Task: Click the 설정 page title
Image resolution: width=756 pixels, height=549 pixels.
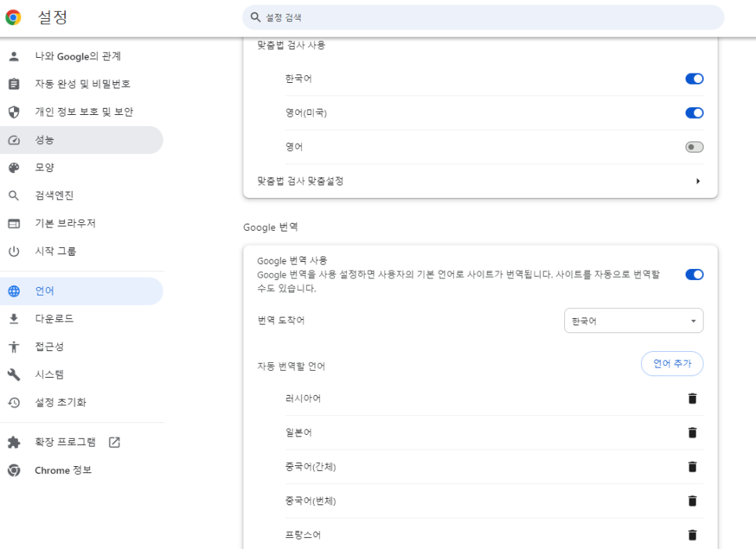Action: 52,17
